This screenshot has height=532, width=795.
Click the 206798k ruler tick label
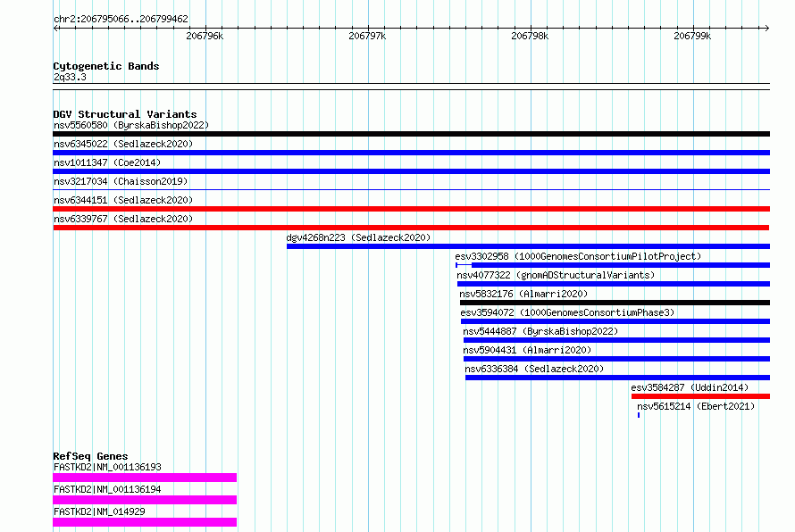click(530, 36)
